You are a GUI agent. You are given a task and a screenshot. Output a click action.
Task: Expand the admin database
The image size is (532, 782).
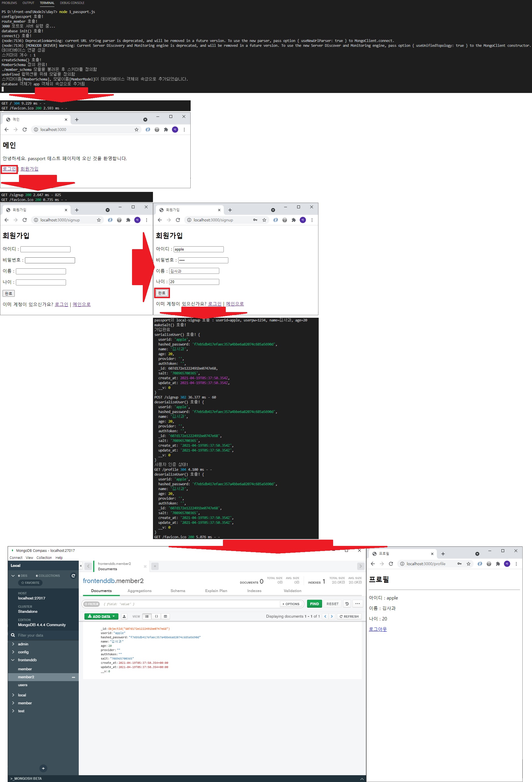point(13,644)
